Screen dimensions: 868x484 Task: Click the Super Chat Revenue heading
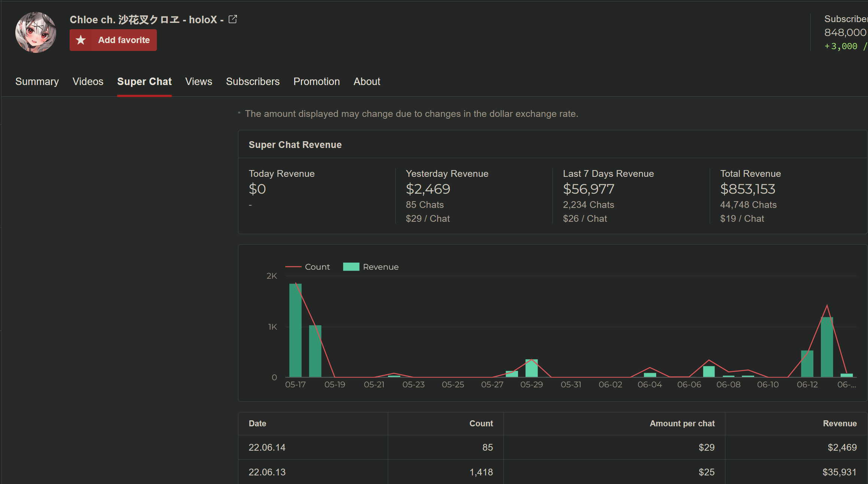pyautogui.click(x=295, y=145)
